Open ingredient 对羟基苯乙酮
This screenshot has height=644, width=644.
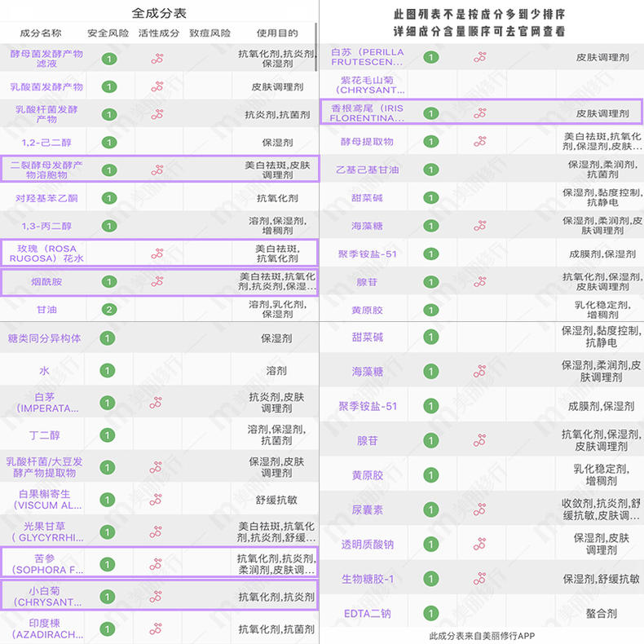(x=46, y=198)
